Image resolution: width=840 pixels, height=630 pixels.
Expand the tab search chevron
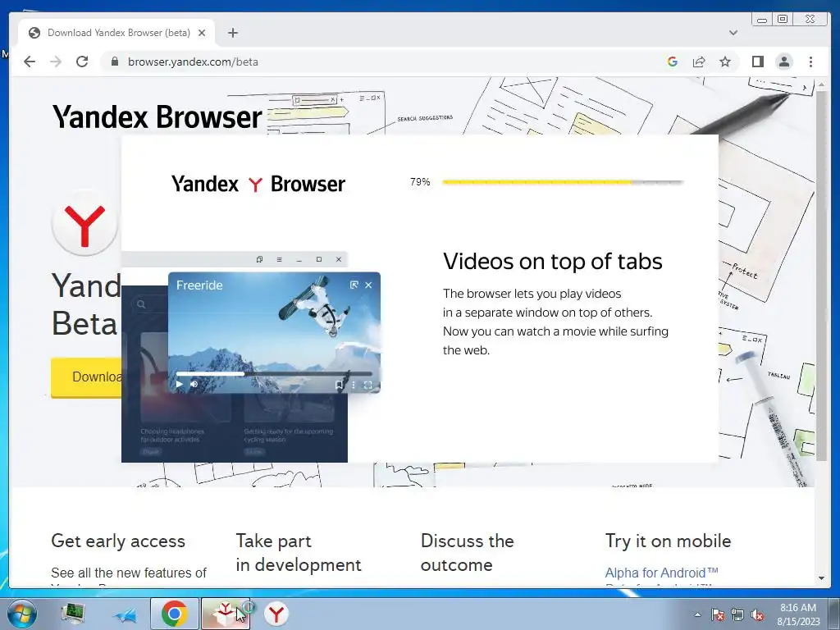pos(733,33)
